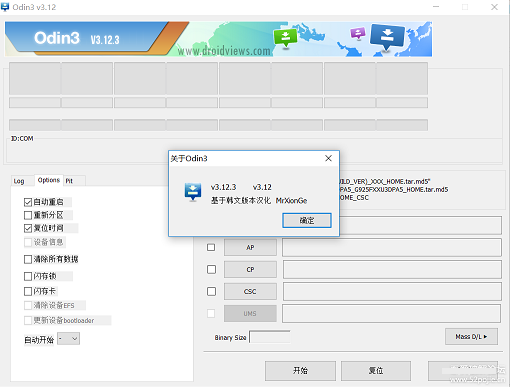Enable the 重新分区 checkbox
Image resolution: width=511 pixels, height=387 pixels.
28,215
